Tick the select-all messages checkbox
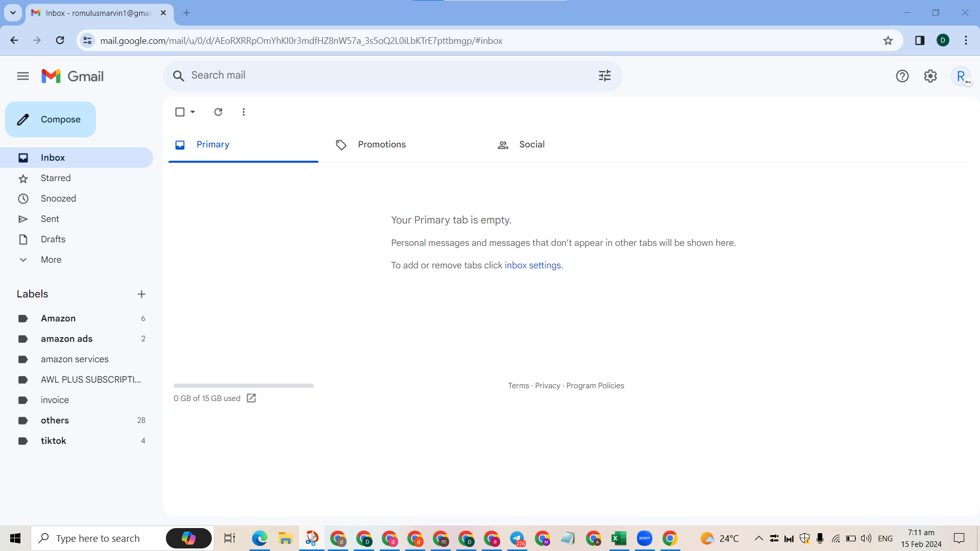 (180, 112)
